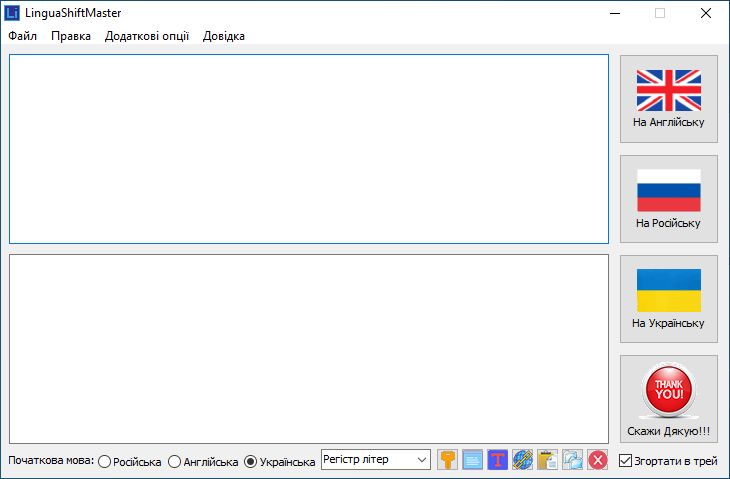Click the LinguaShiftMaster app icon in title bar
Viewport: 730px width, 479px height.
click(x=12, y=13)
